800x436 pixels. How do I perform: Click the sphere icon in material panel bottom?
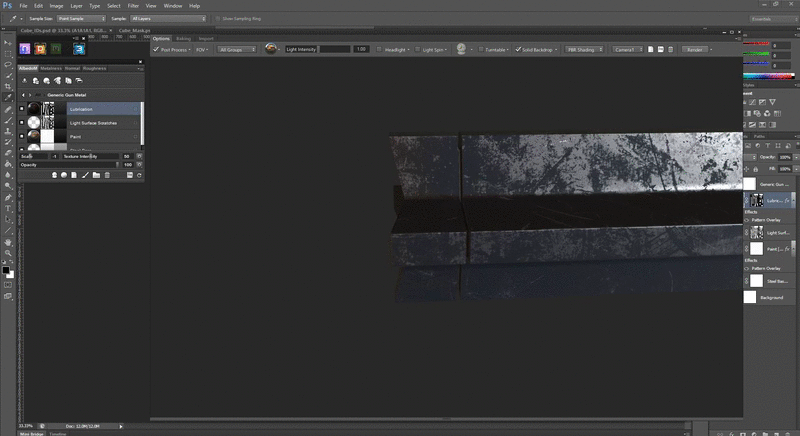[64, 175]
